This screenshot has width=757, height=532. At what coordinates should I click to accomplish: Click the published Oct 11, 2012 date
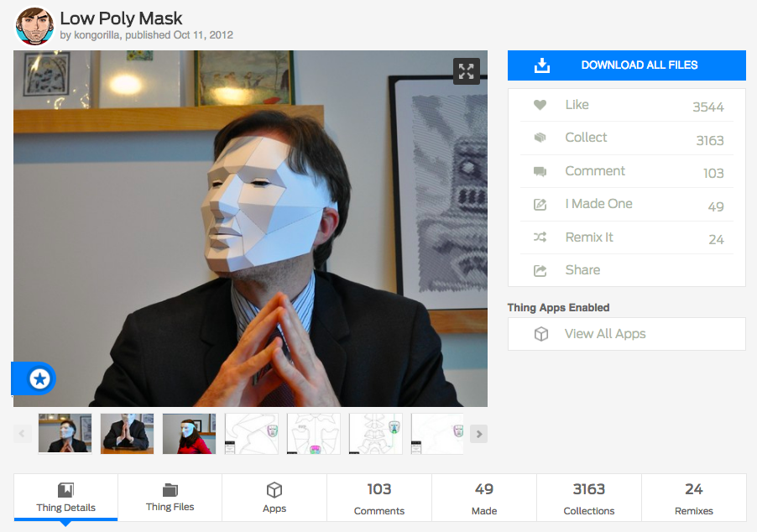pyautogui.click(x=179, y=35)
